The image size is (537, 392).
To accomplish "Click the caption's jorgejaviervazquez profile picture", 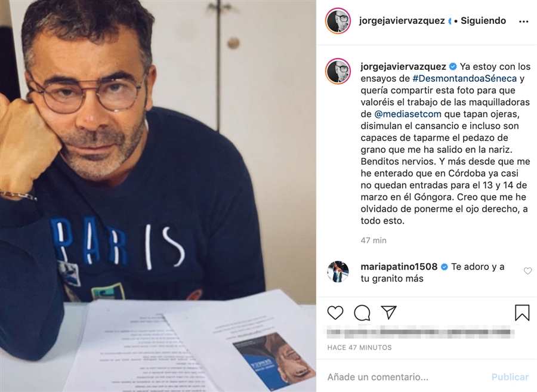I will pos(338,71).
